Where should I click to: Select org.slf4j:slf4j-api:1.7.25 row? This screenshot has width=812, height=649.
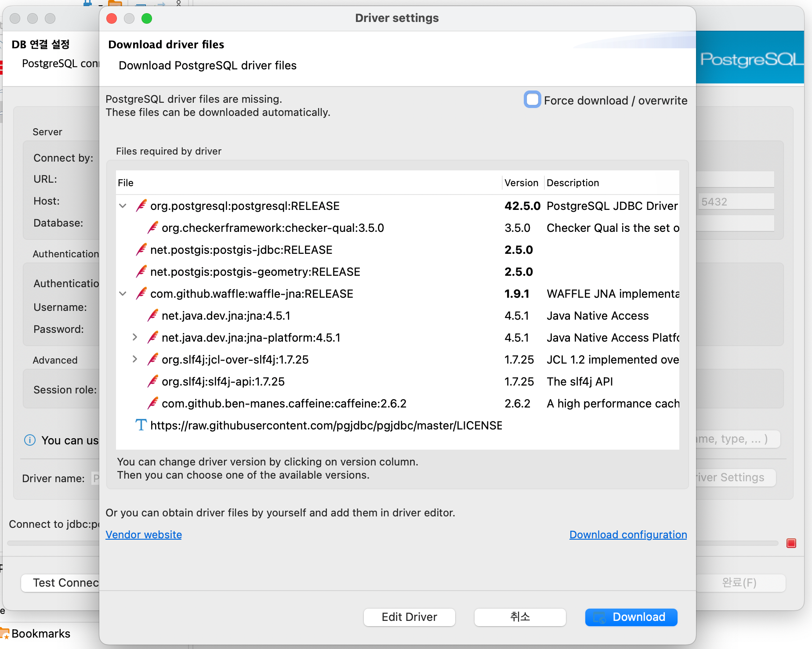point(397,382)
